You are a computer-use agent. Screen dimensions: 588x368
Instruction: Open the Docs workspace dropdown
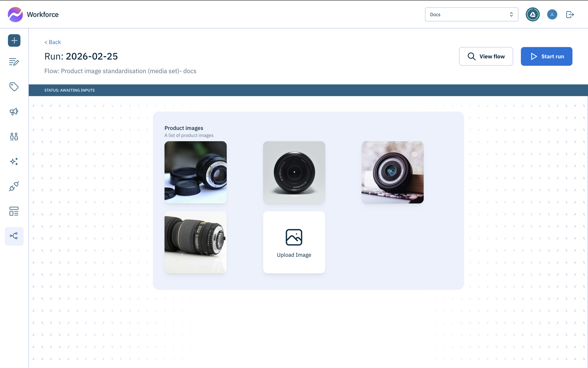[471, 14]
